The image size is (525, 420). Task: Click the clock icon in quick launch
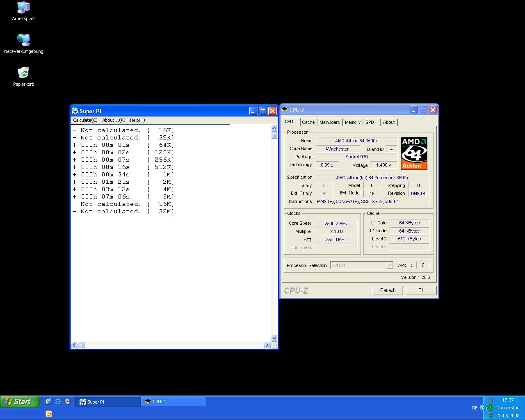pos(48,413)
